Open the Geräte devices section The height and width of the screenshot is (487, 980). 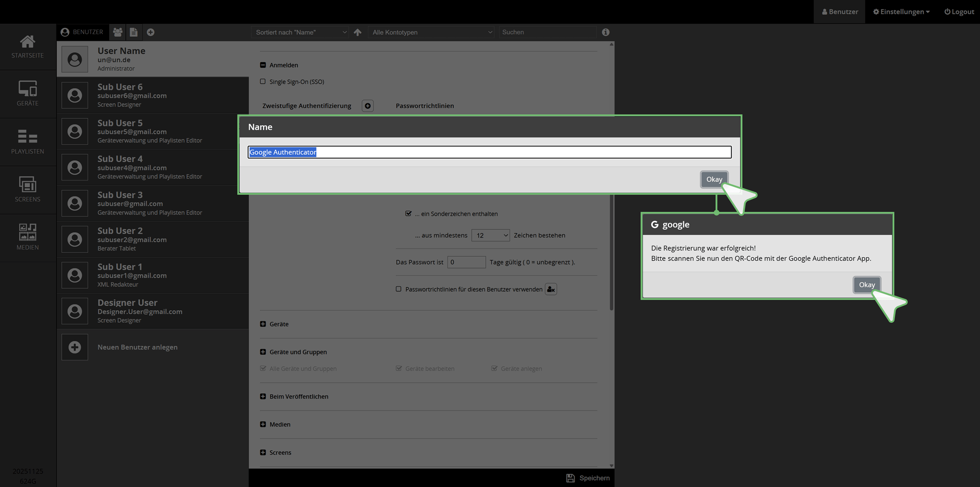coord(27,93)
